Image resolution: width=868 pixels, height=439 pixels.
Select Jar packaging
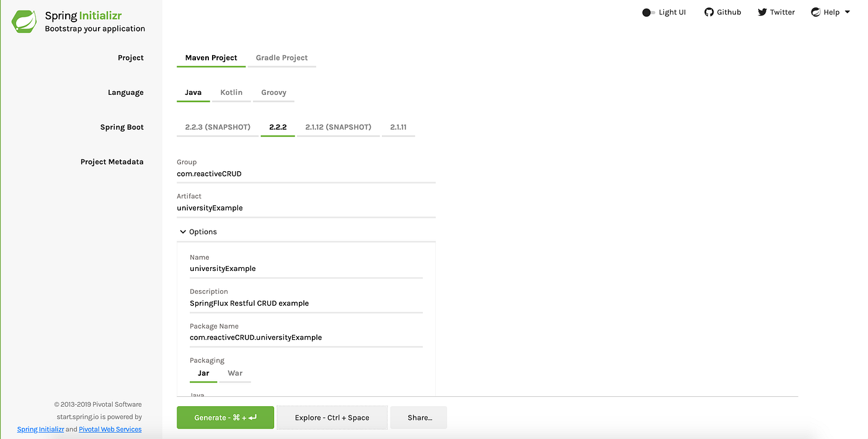[x=203, y=373]
